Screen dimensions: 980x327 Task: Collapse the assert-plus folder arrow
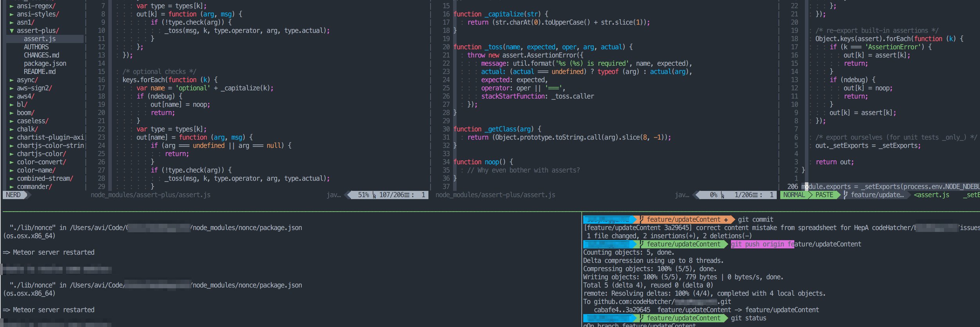pyautogui.click(x=12, y=31)
